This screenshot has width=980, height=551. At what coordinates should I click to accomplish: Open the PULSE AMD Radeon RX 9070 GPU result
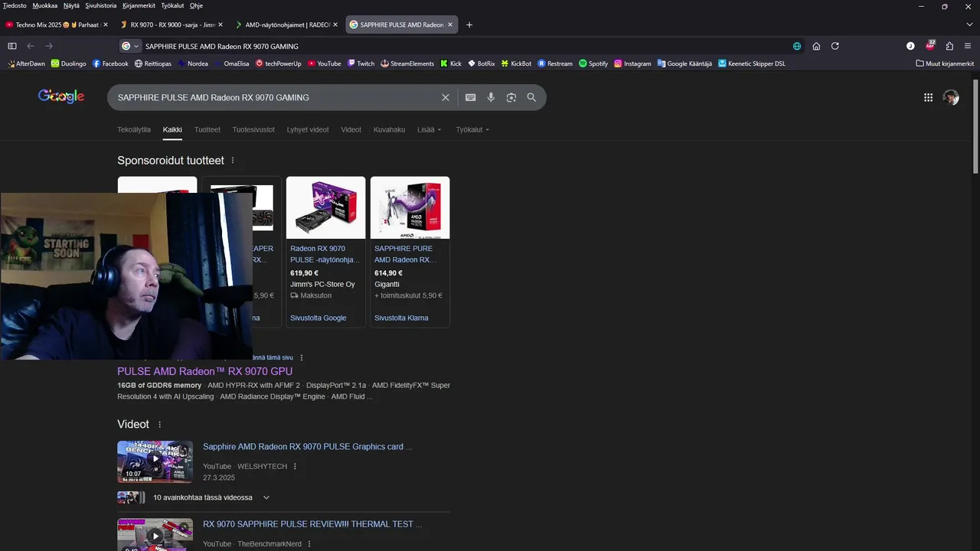pos(204,371)
